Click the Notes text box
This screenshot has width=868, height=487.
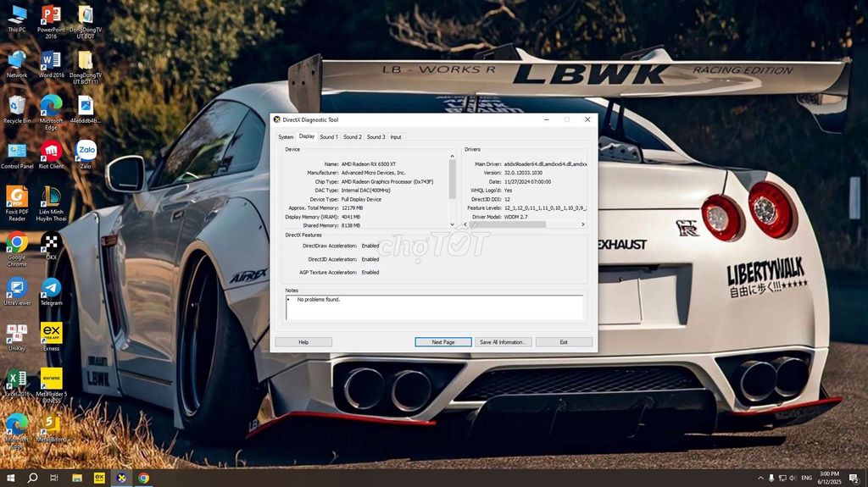click(434, 307)
